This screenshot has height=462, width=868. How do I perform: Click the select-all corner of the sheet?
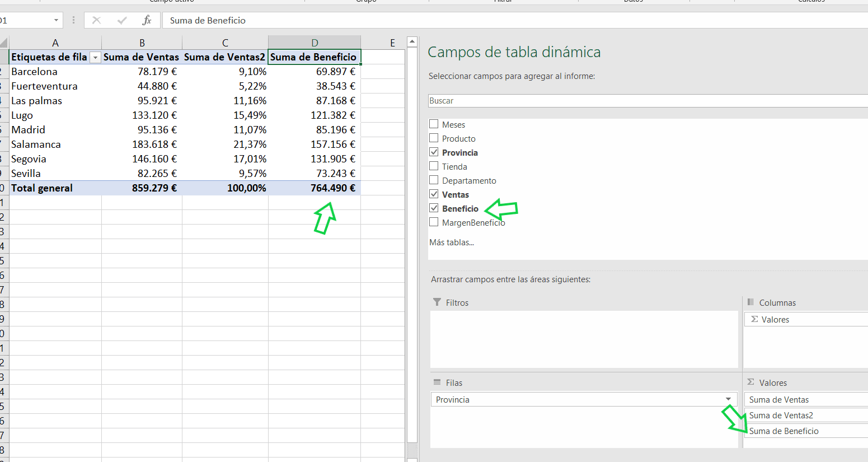click(x=4, y=43)
